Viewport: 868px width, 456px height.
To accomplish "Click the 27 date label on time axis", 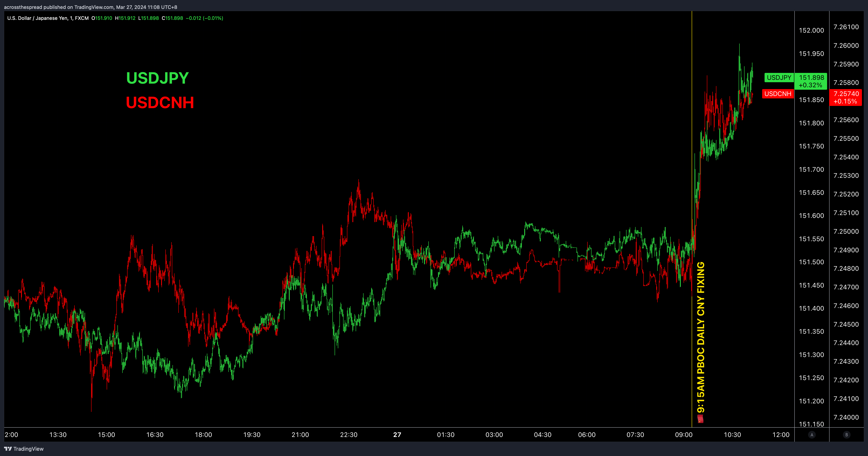I will click(x=397, y=435).
